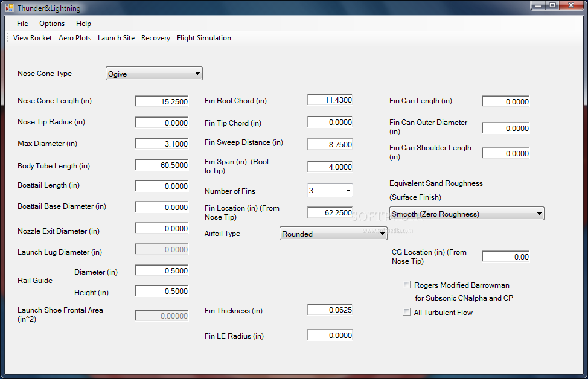This screenshot has height=379, width=588.
Task: Select the Fin Can Outer Diameter field
Action: click(505, 128)
